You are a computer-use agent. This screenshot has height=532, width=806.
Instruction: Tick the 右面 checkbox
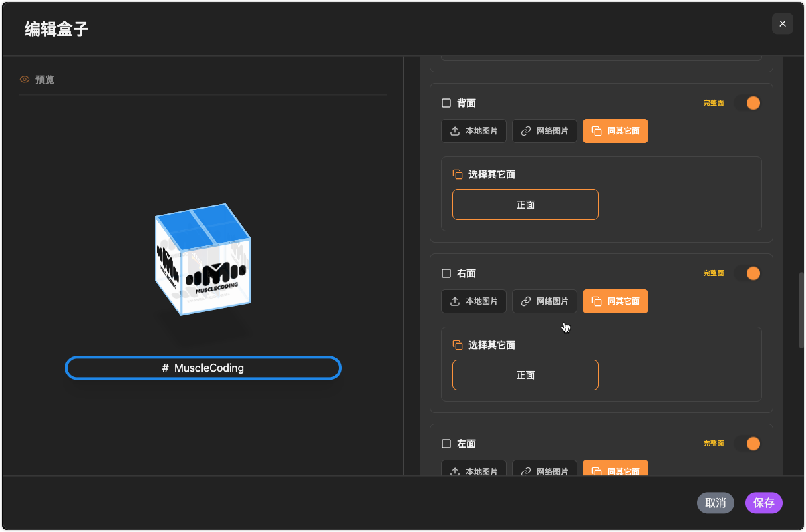click(x=446, y=273)
